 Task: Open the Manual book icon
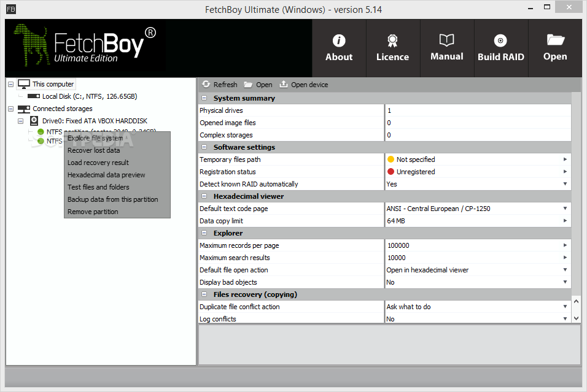(x=446, y=40)
